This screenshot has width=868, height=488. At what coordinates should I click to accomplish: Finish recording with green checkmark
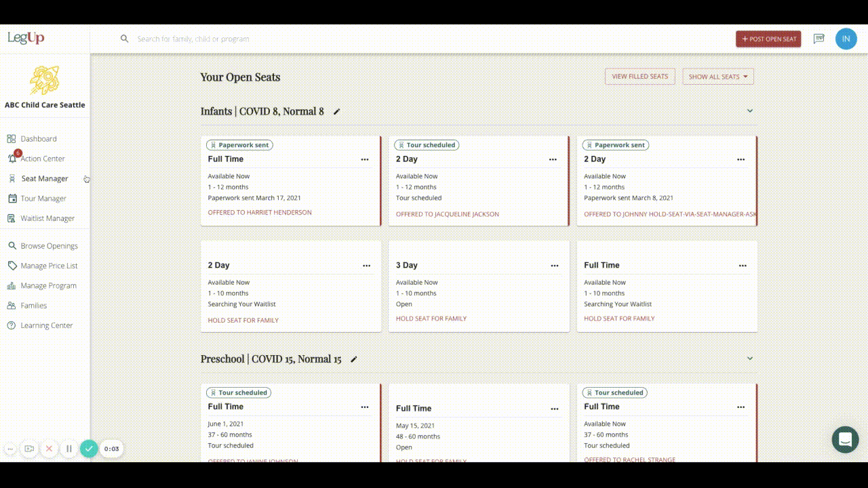[x=89, y=449]
